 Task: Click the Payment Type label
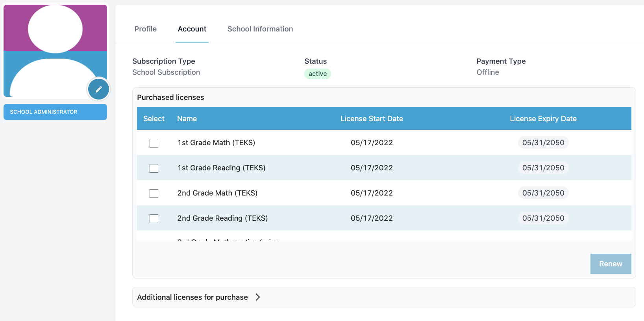[x=501, y=61]
